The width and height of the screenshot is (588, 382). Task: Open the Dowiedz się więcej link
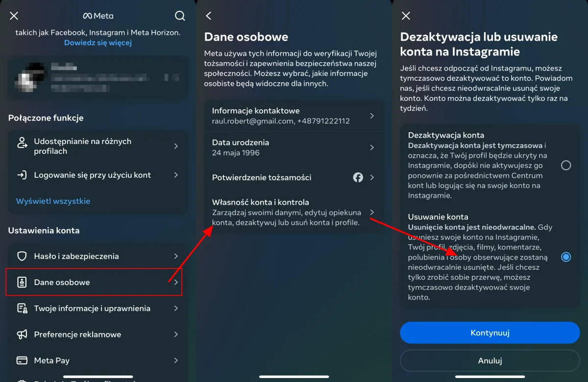point(98,43)
